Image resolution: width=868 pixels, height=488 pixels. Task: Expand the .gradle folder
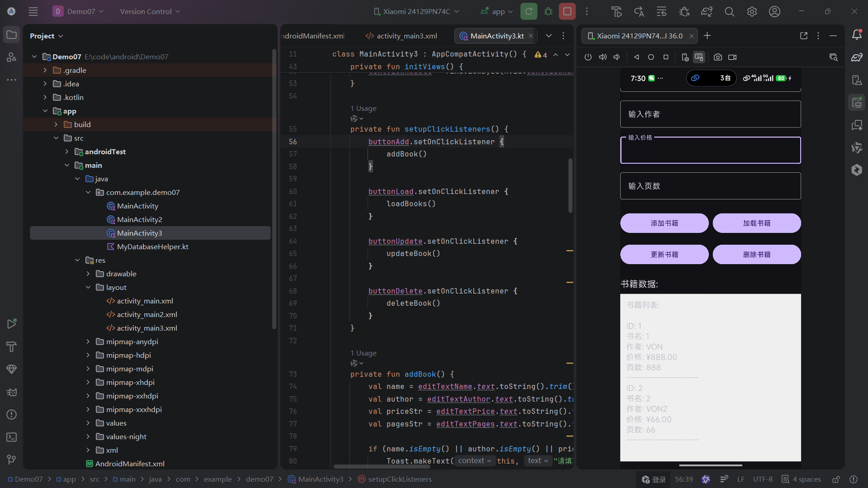(45, 70)
